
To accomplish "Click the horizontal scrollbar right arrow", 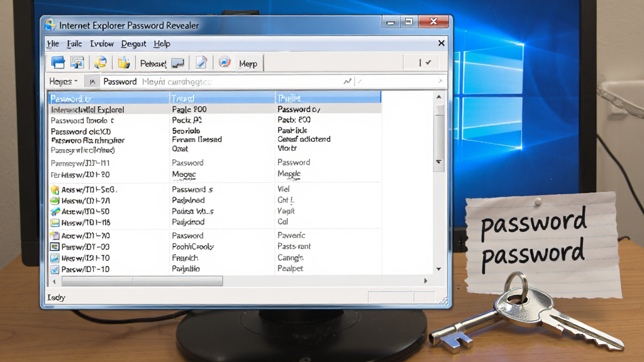I will point(426,281).
